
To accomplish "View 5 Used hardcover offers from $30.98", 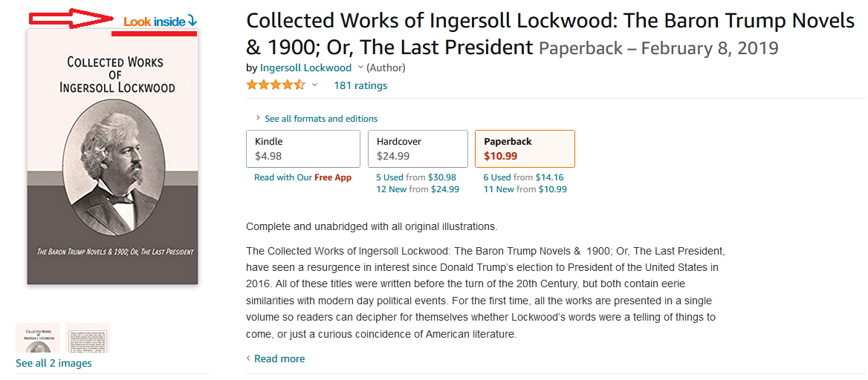I will (415, 177).
